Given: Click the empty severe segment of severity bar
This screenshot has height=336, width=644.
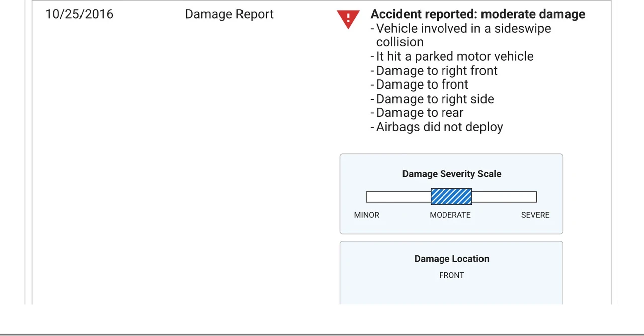Looking at the screenshot, I should pyautogui.click(x=504, y=197).
